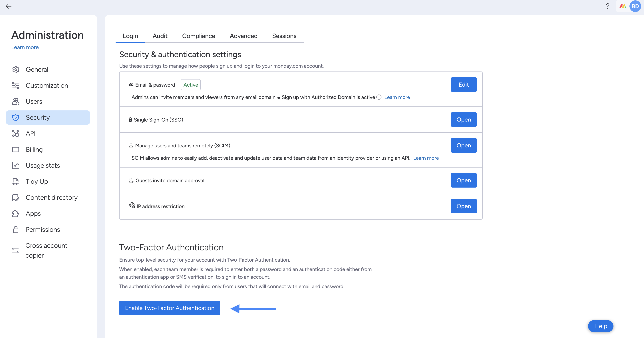Click the Customization sliders icon
The height and width of the screenshot is (338, 644).
coord(15,86)
